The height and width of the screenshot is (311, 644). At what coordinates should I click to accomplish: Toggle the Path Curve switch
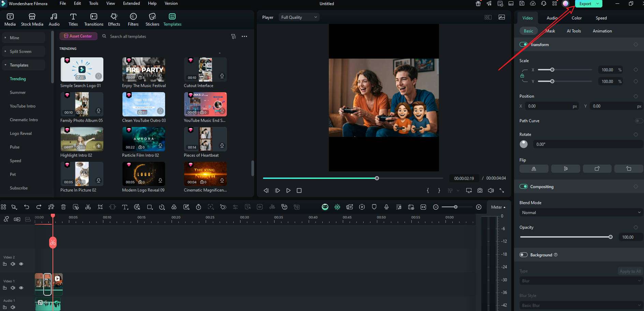click(639, 121)
